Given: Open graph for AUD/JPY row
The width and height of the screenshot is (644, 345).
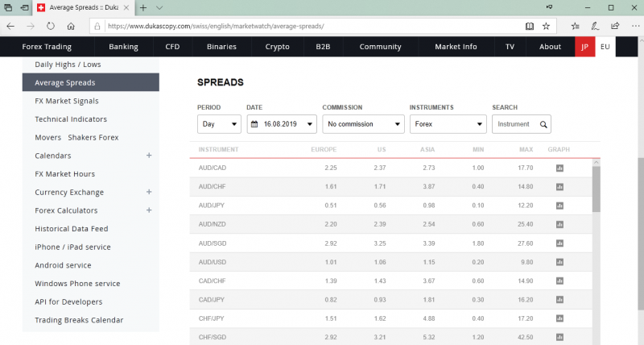Looking at the screenshot, I should (x=559, y=206).
